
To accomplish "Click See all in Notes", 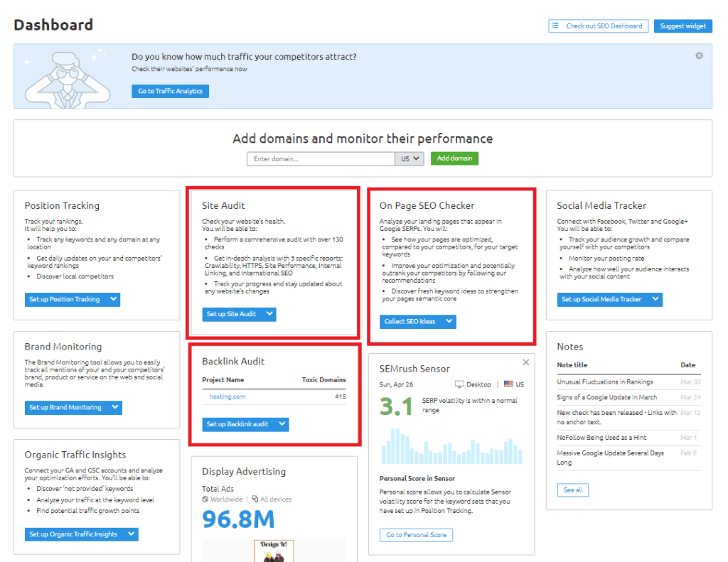I will tap(573, 490).
